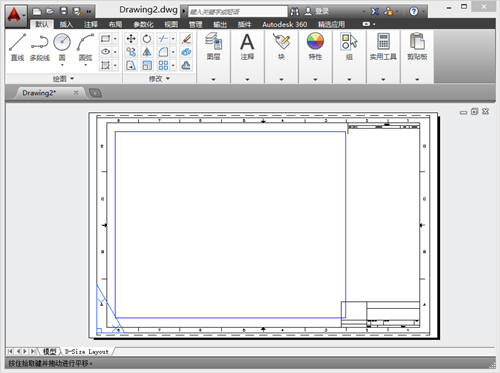The image size is (500, 373).
Task: Activate the Offset tool
Action: 186,65
